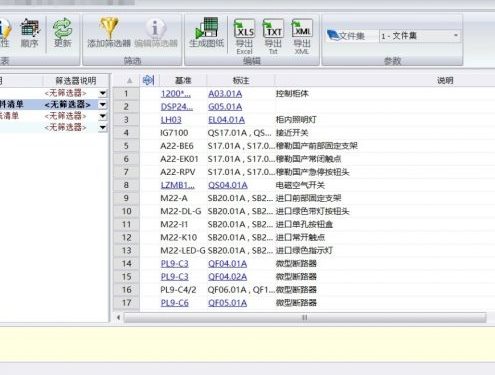The image size is (495, 375).
Task: Open filter dropdown on third list row
Action: point(103,116)
